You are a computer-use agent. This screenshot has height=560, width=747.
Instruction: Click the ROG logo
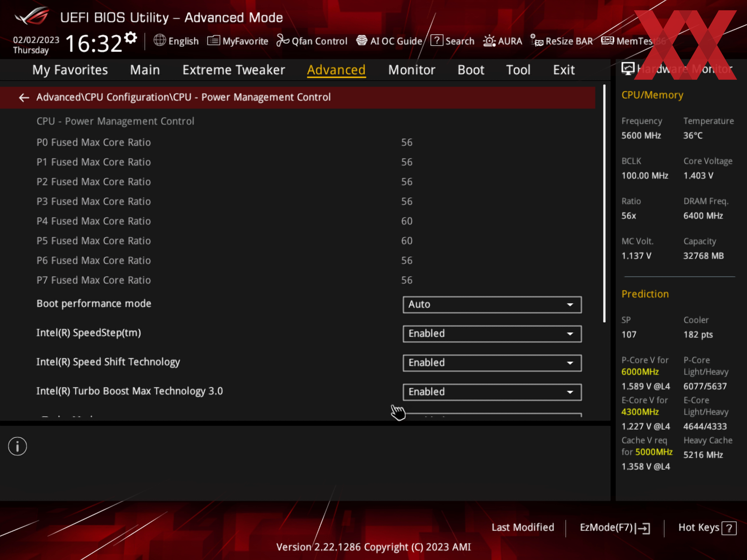(x=32, y=16)
